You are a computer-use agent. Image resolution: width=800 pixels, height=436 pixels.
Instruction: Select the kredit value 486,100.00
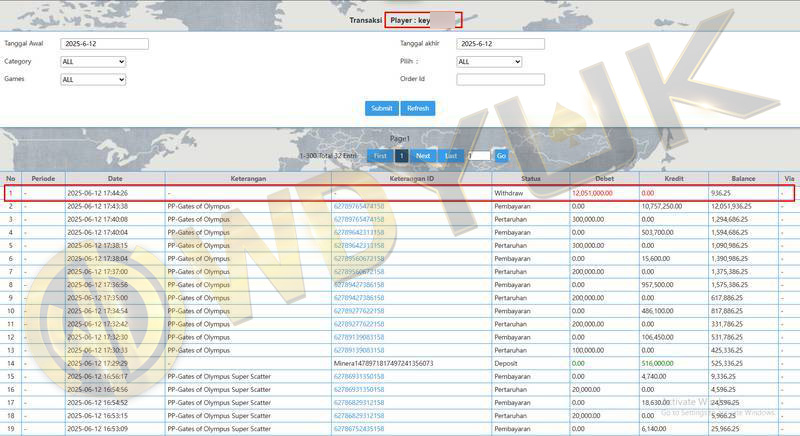click(658, 311)
